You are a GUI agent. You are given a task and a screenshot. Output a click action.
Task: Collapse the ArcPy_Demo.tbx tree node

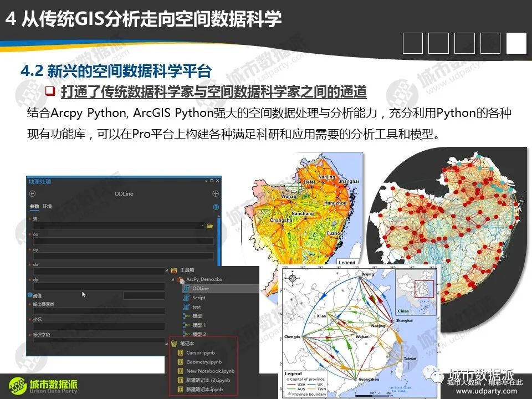click(173, 279)
